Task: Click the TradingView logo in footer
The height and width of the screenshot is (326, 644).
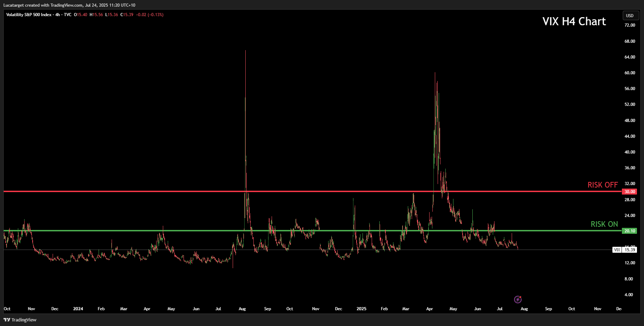Action: pos(20,320)
